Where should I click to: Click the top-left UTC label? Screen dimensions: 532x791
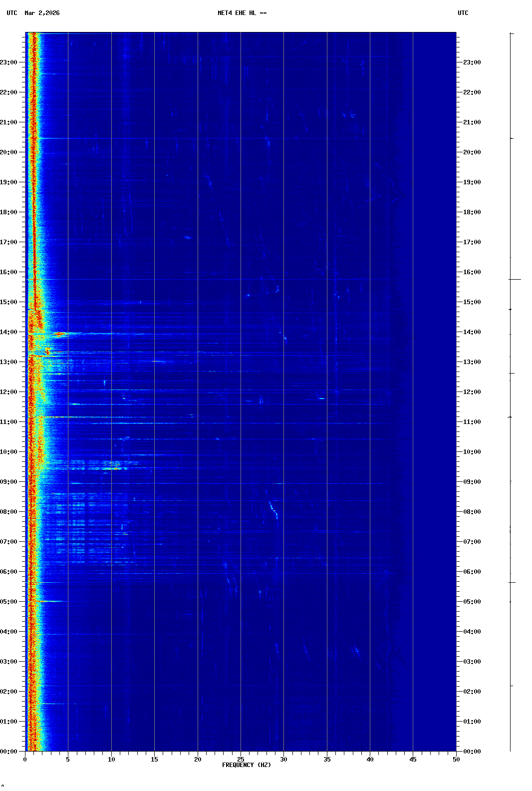12,13
